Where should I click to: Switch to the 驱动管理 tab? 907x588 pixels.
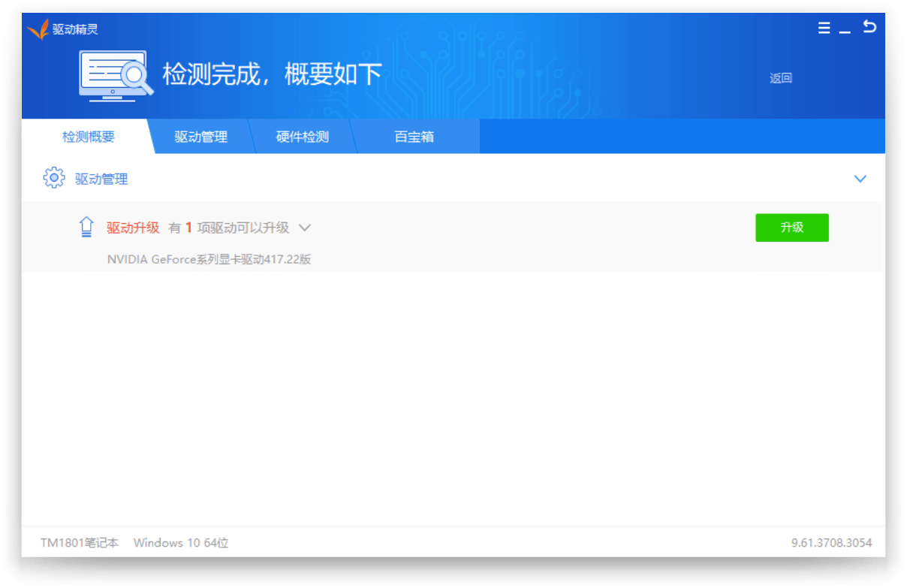200,136
